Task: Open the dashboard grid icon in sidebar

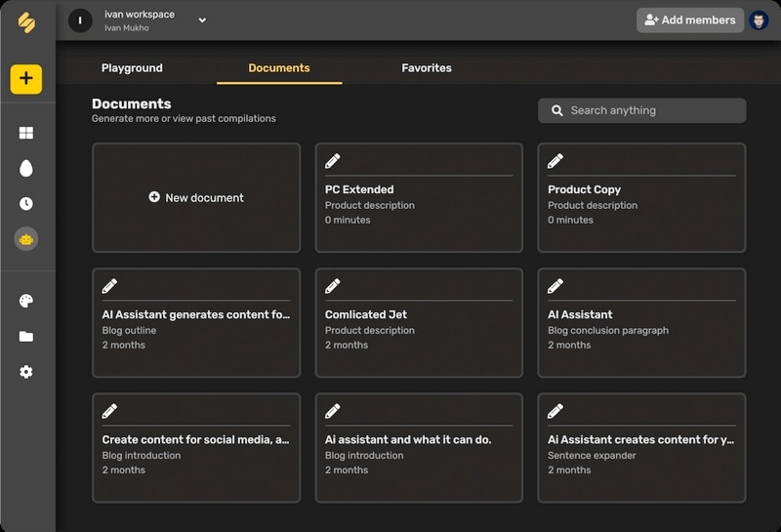Action: point(26,133)
